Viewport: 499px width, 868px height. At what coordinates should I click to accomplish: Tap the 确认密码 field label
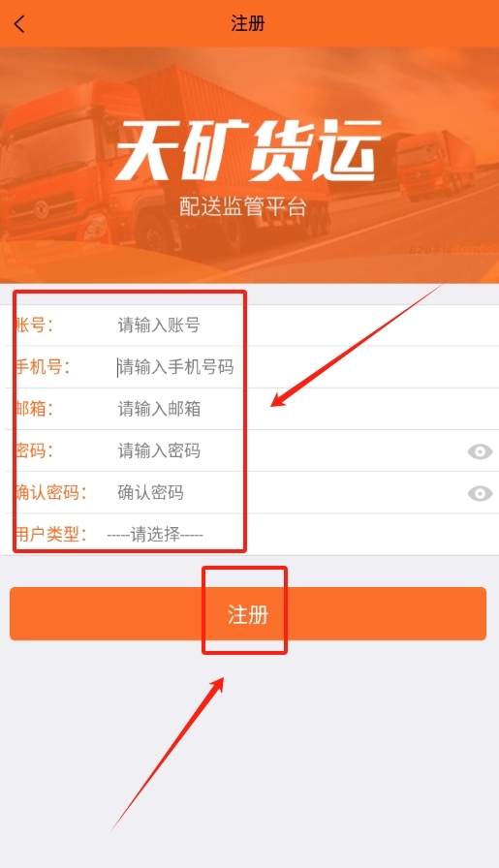tap(50, 493)
